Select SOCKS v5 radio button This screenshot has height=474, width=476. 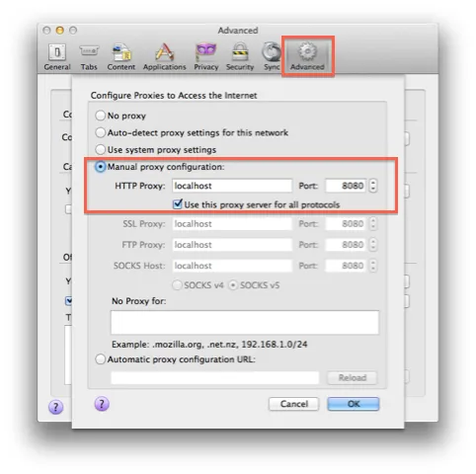[x=233, y=285]
